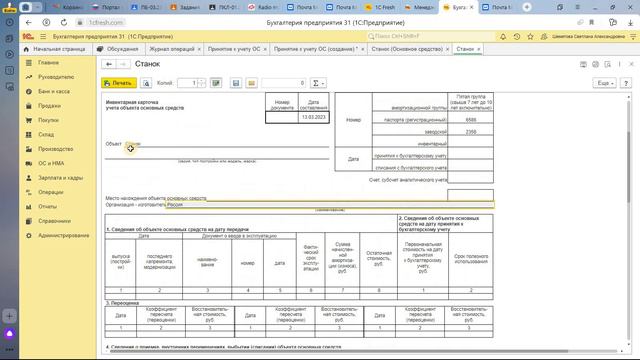Click the Производство factory icon in sidebar
The width and height of the screenshot is (640, 360).
29,149
